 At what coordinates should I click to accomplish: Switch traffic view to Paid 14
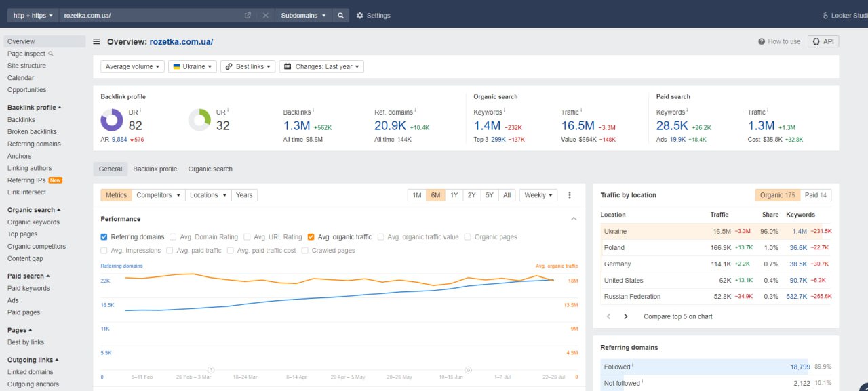(x=816, y=194)
